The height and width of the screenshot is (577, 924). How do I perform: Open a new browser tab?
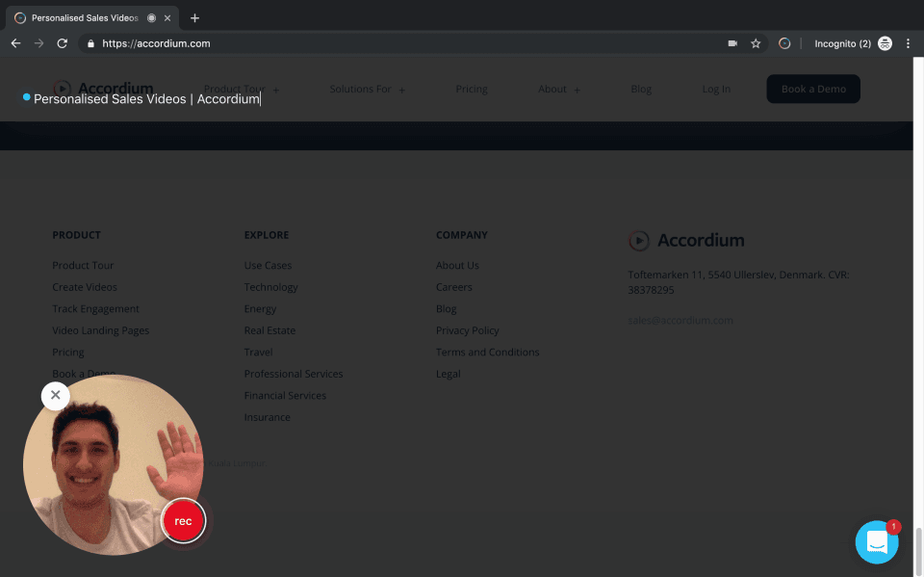194,18
